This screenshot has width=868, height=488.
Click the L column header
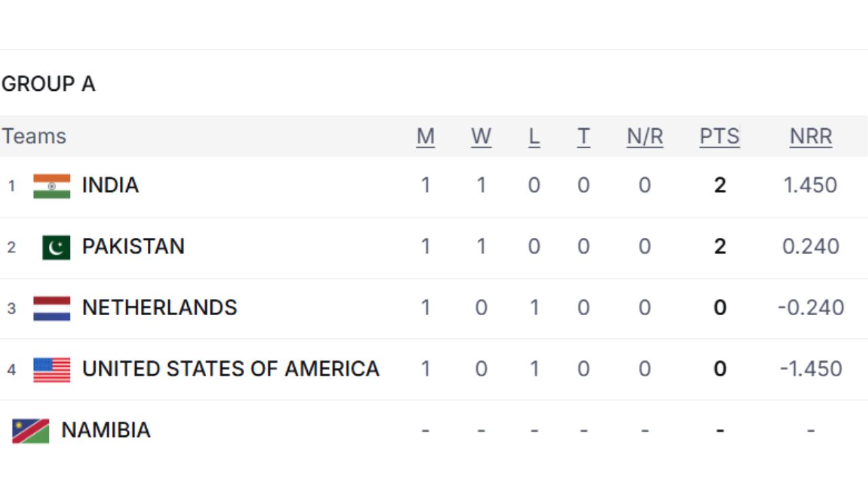[534, 136]
